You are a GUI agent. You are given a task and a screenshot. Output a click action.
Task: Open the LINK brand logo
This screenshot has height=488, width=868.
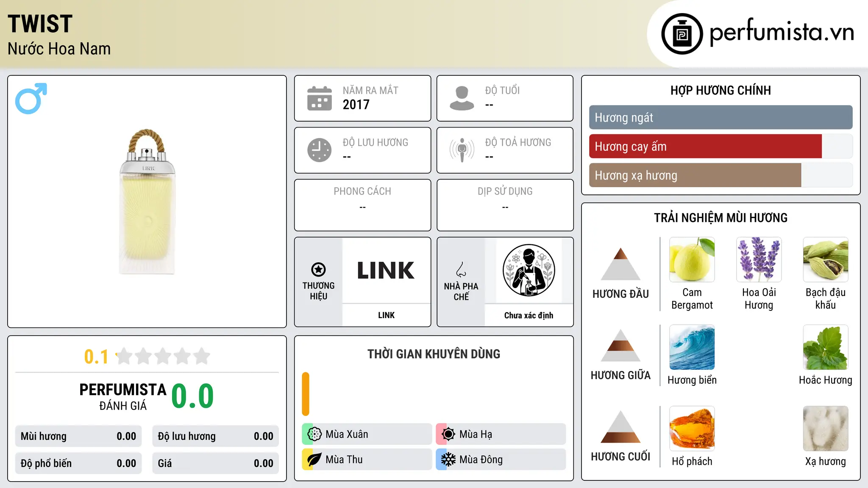(x=386, y=270)
